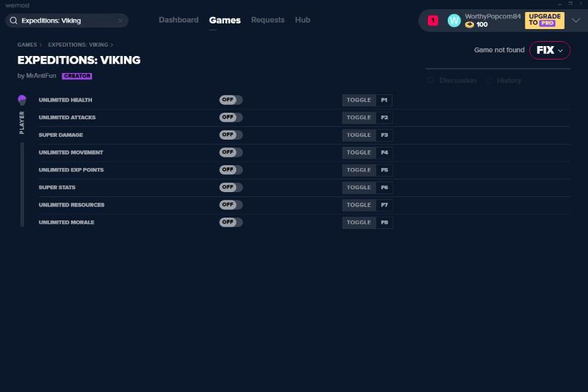588x392 pixels.
Task: Clear the search field with X icon
Action: (x=120, y=21)
